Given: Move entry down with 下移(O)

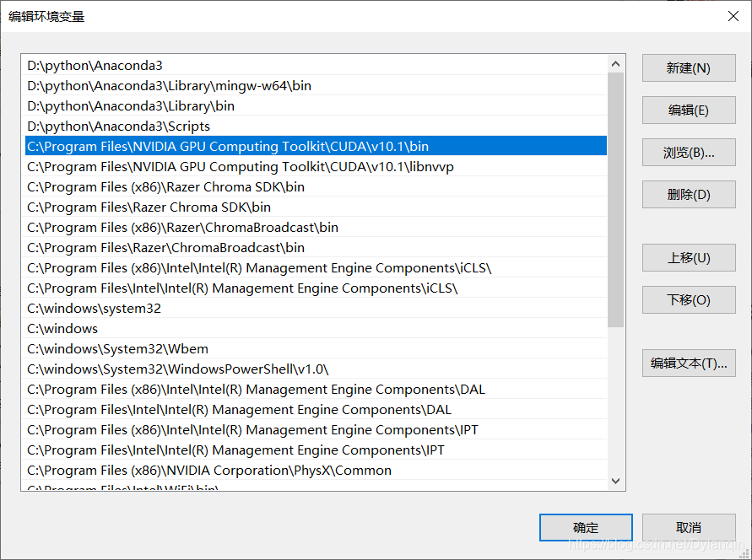Looking at the screenshot, I should pos(688,300).
